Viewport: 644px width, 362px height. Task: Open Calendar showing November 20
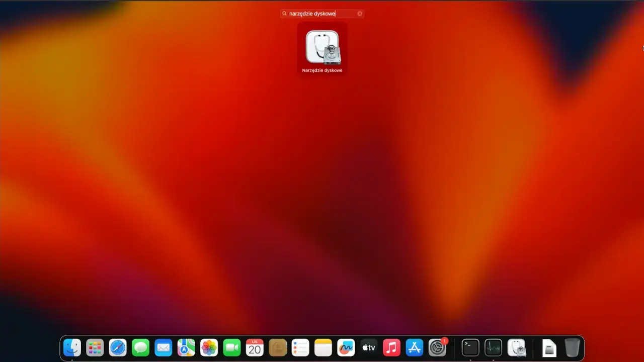254,347
